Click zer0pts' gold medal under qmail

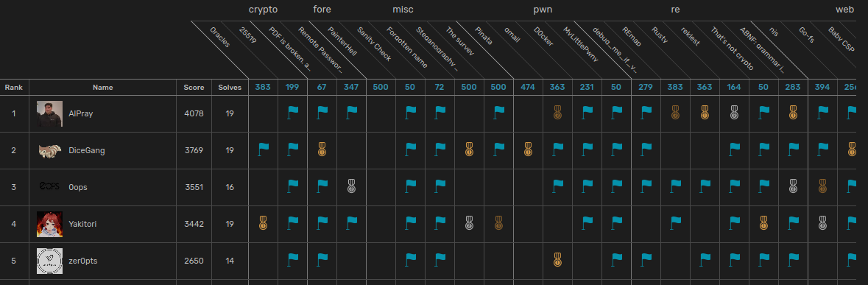click(x=557, y=258)
